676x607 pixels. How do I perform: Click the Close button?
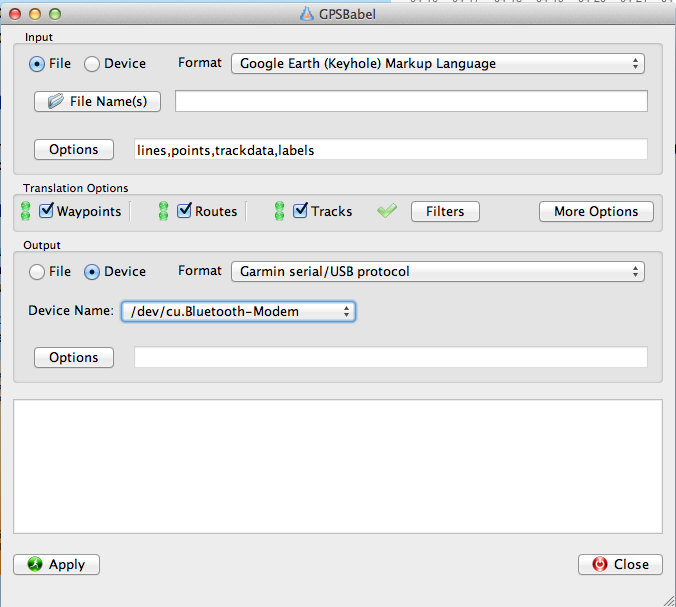620,565
